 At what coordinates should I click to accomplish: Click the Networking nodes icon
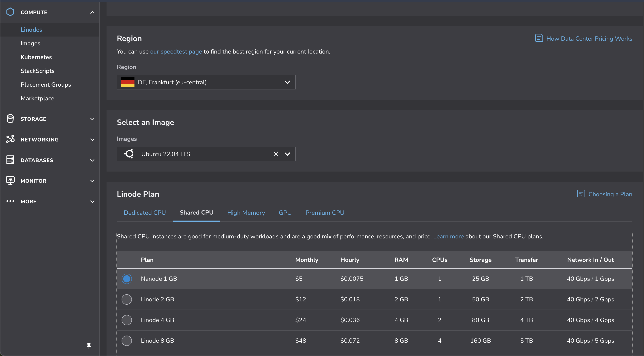[x=10, y=139]
